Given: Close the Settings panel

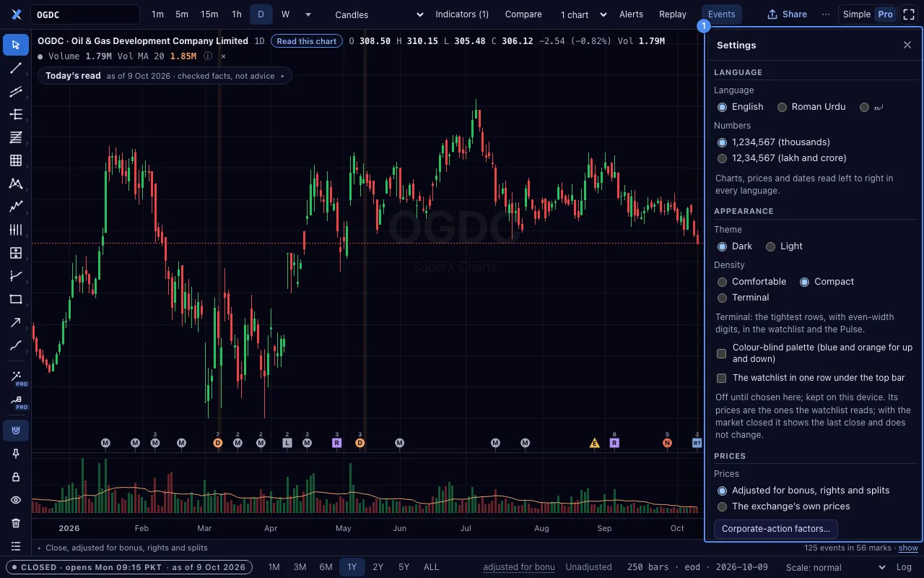Looking at the screenshot, I should click(x=907, y=45).
